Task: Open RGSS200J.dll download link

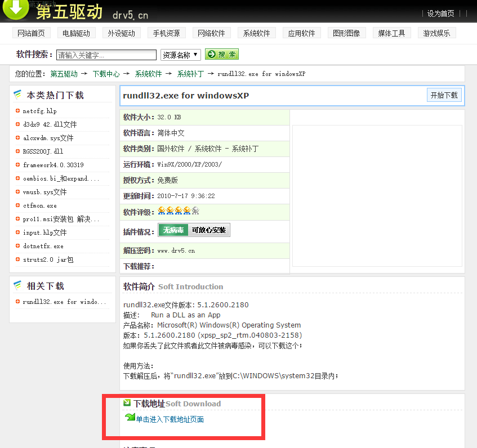Action: (43, 151)
